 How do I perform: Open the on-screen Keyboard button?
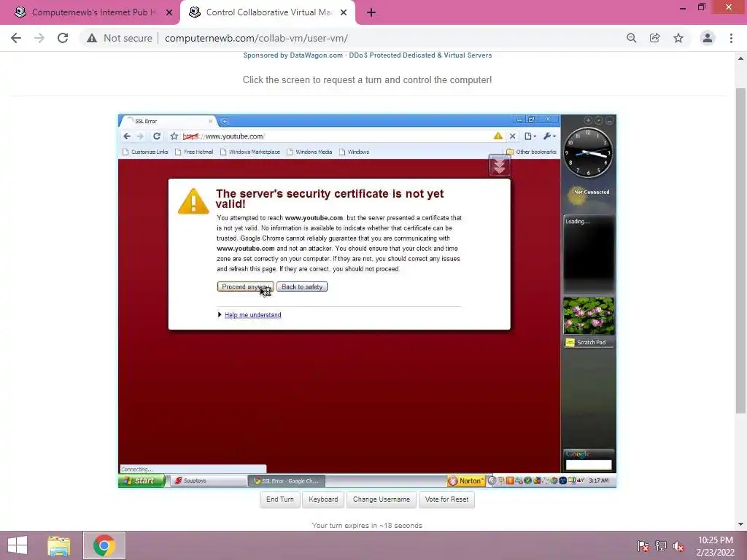(x=323, y=499)
